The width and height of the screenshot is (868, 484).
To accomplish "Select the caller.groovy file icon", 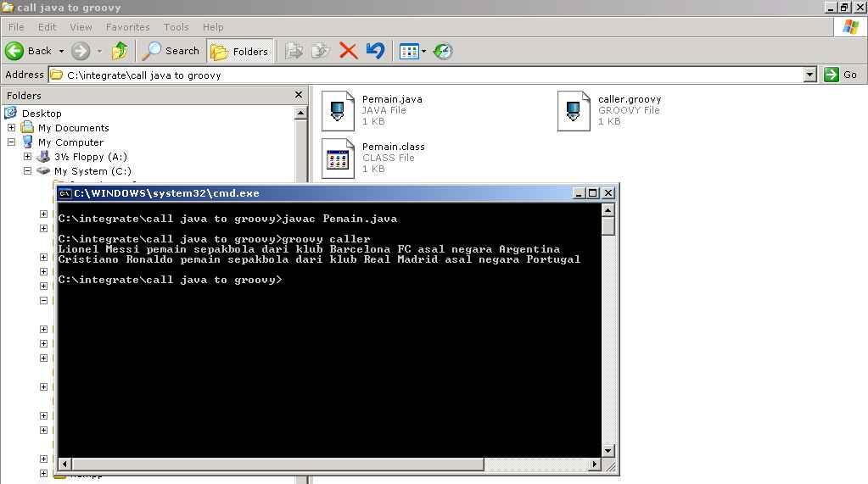I will [574, 111].
